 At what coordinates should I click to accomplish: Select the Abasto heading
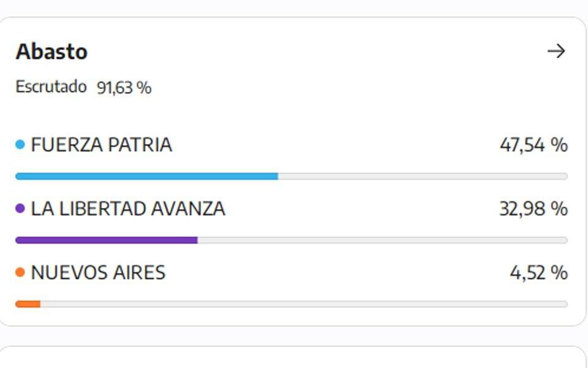(x=51, y=52)
